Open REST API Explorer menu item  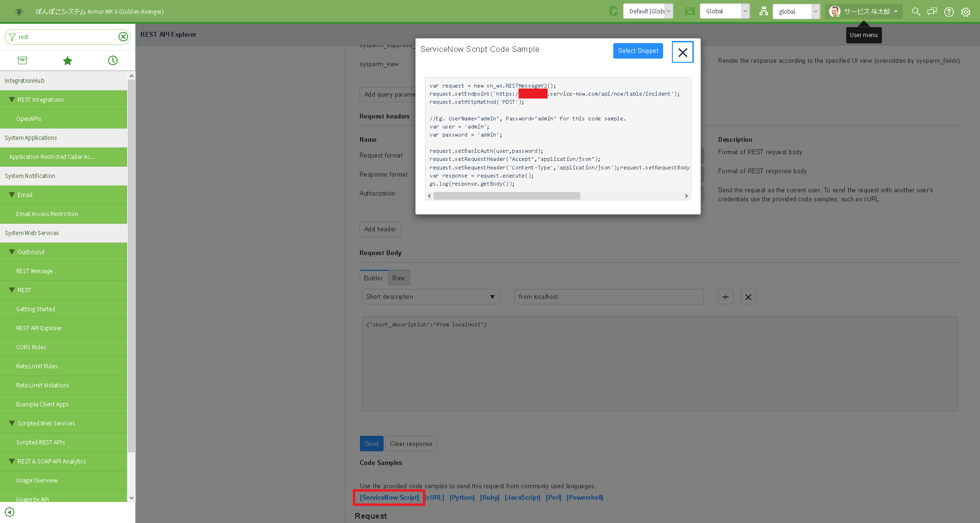click(x=39, y=328)
